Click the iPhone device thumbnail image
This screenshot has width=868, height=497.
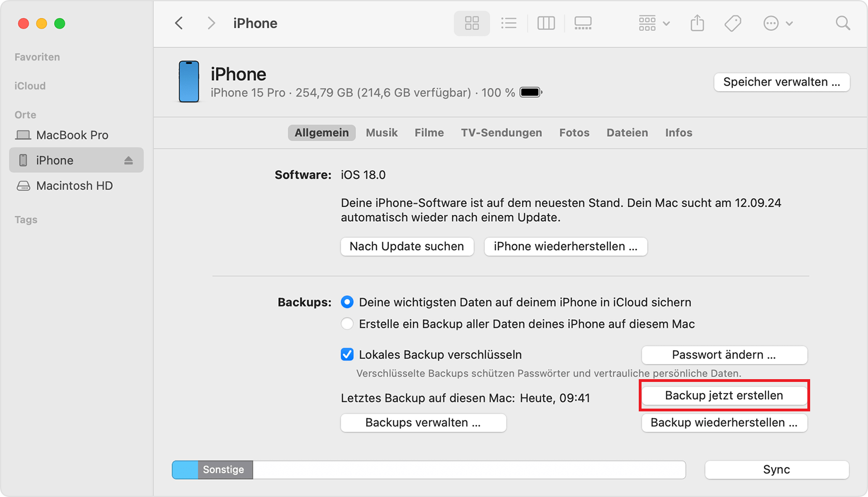tap(189, 81)
